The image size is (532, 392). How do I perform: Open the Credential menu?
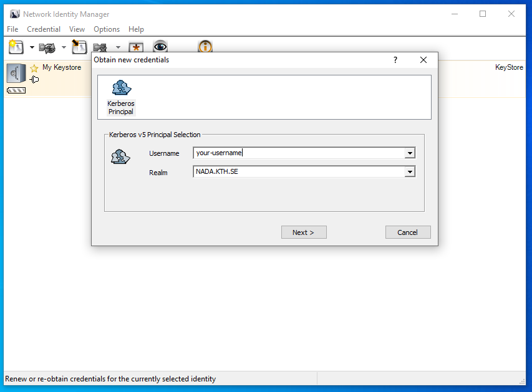[44, 29]
